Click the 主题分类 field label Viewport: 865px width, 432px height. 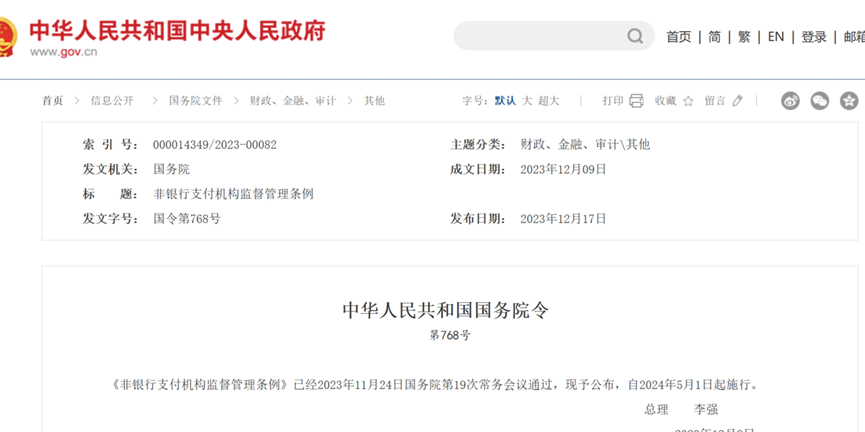(x=478, y=145)
